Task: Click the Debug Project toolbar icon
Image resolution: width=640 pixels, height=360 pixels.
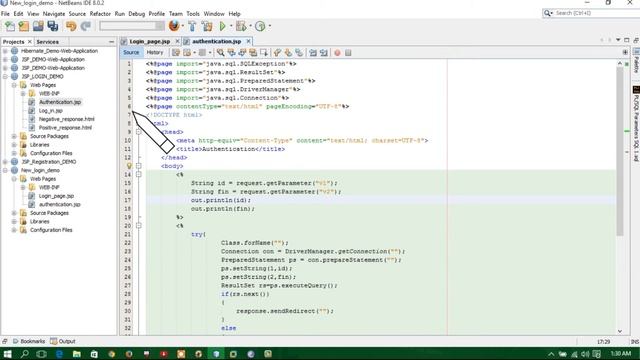Action: pos(241,26)
